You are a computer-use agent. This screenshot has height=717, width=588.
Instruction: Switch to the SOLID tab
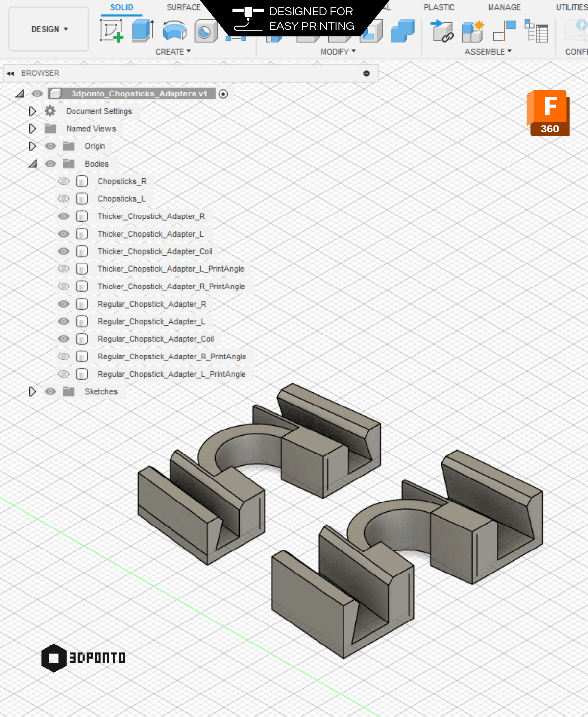[x=122, y=7]
